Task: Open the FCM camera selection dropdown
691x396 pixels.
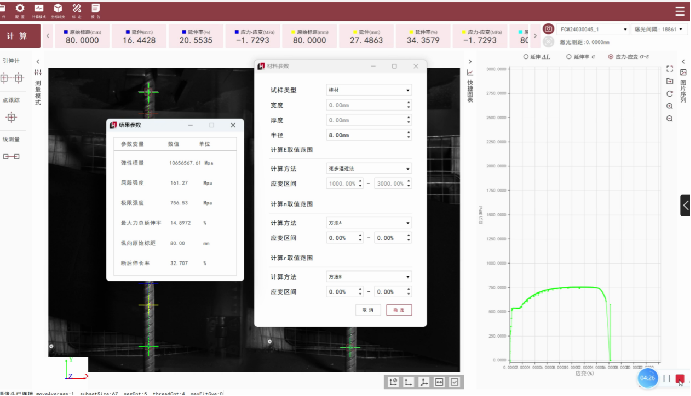Action: point(593,29)
